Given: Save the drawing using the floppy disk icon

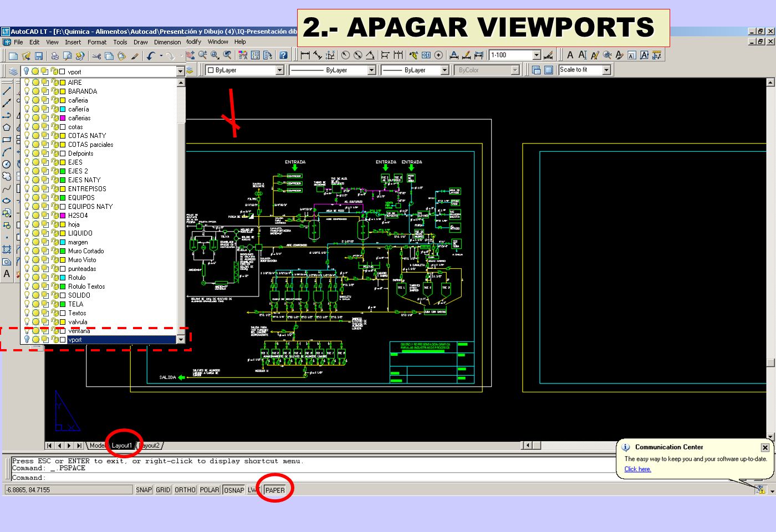Looking at the screenshot, I should coord(38,55).
